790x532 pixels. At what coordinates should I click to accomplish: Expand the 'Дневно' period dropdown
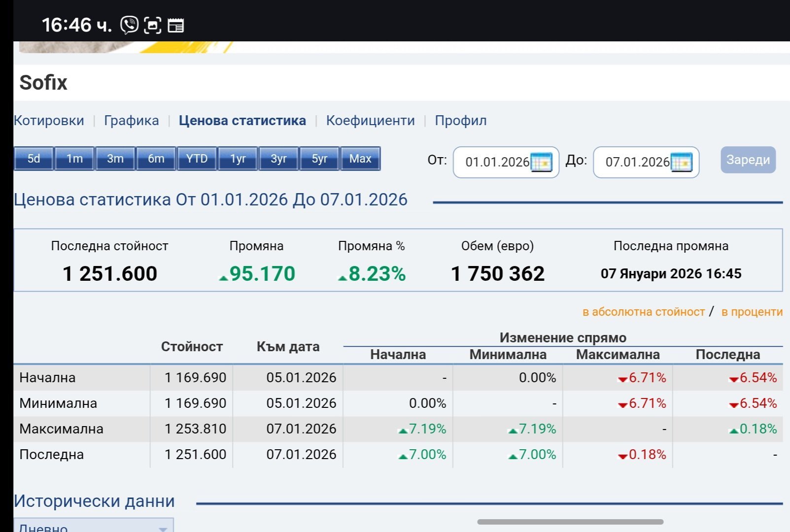coord(94,526)
